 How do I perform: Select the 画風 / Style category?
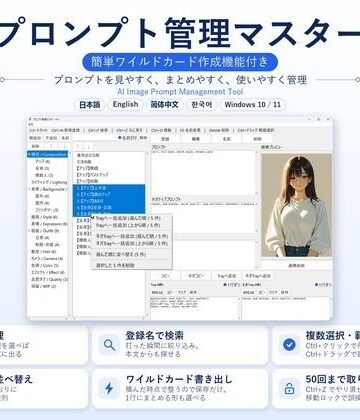click(44, 217)
